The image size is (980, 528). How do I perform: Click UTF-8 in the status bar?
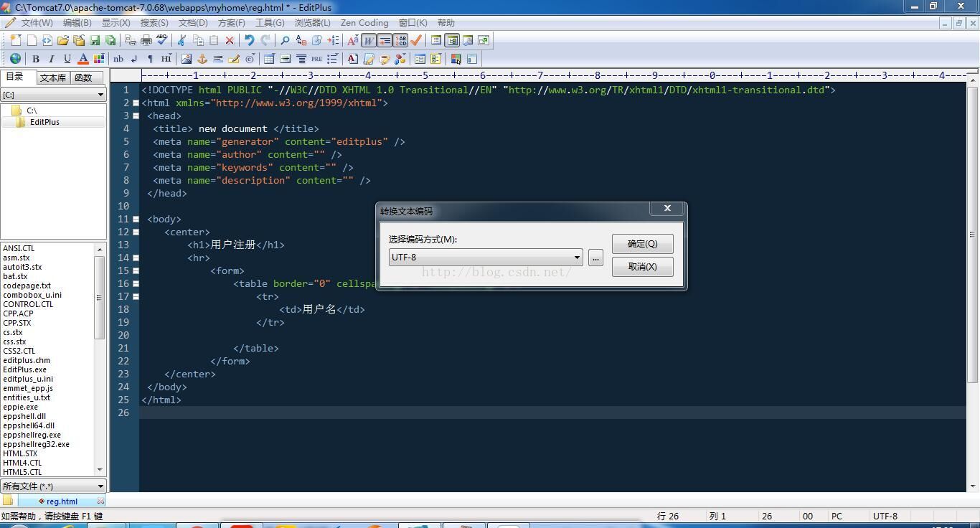[x=885, y=516]
